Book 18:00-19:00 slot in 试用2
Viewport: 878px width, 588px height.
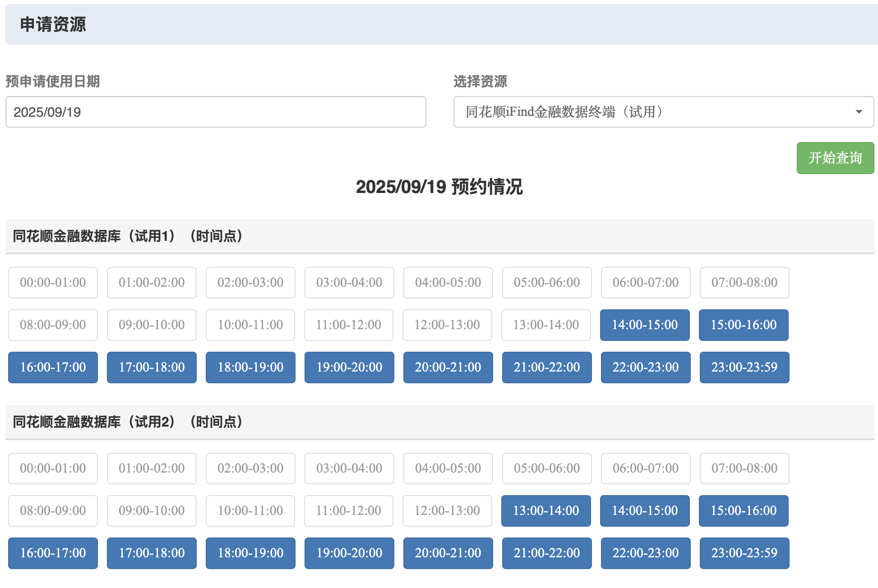pyautogui.click(x=250, y=553)
